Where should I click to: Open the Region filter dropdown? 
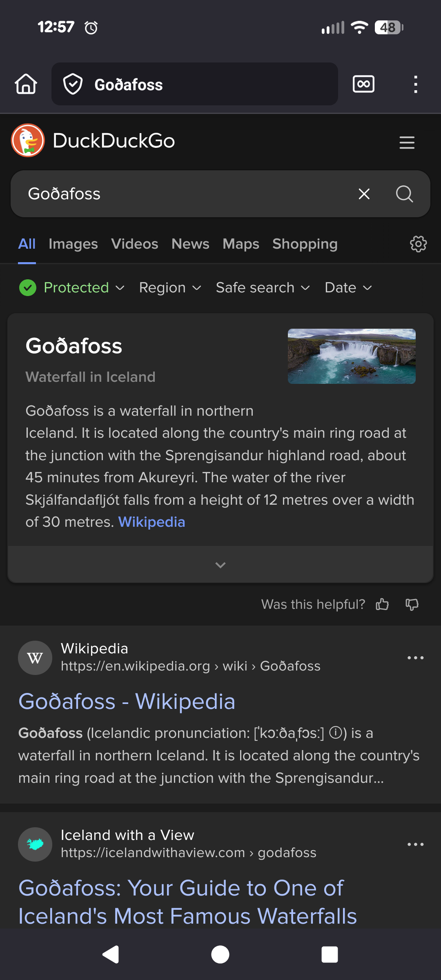[170, 287]
